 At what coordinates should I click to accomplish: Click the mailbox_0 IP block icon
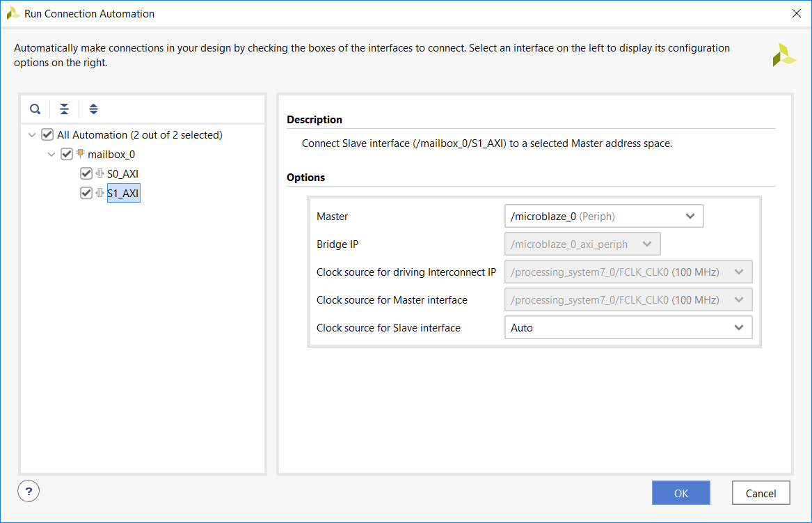80,153
